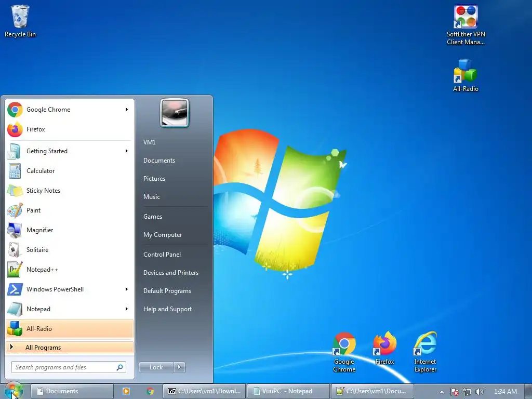
Task: Expand Google Chrome jump list arrow
Action: (x=127, y=109)
